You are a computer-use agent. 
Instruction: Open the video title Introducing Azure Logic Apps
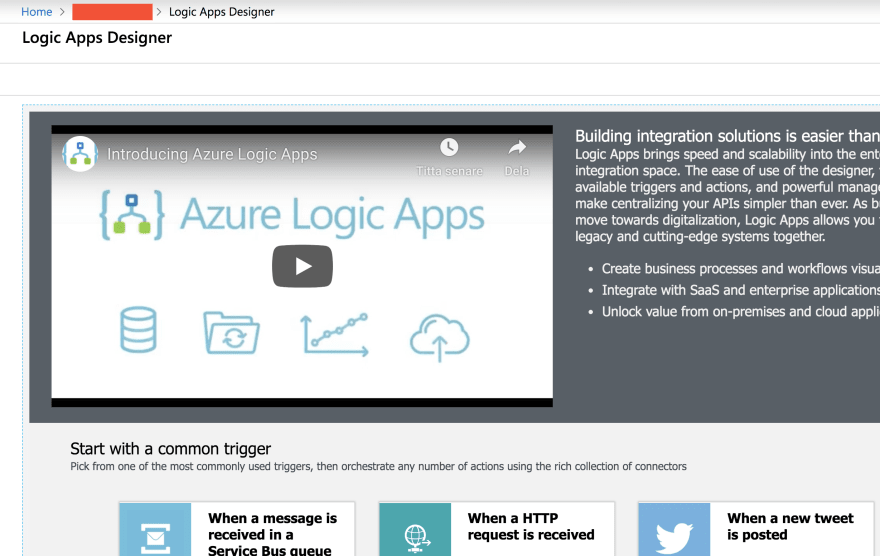pyautogui.click(x=212, y=154)
